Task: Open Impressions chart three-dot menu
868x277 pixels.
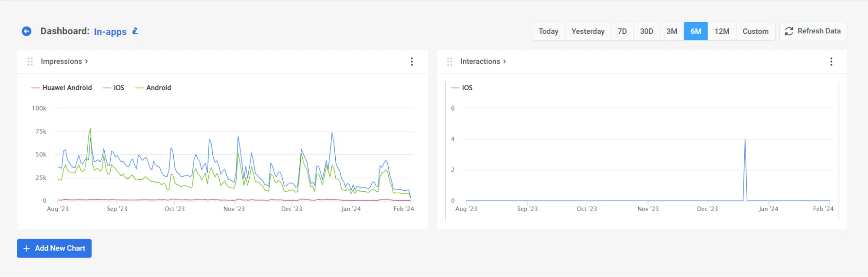Action: pos(412,62)
